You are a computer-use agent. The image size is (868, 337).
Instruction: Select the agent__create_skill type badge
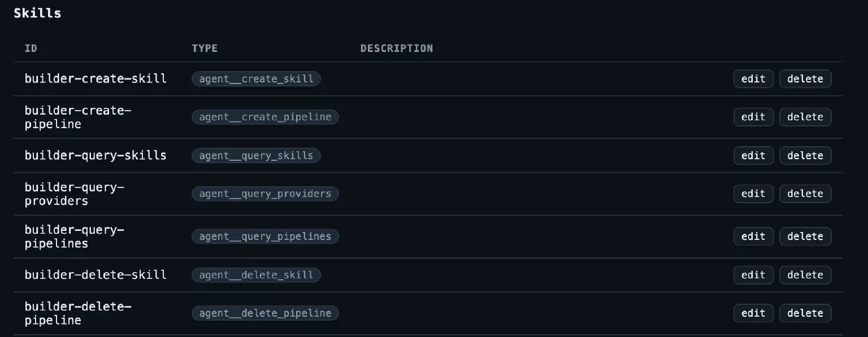[256, 78]
